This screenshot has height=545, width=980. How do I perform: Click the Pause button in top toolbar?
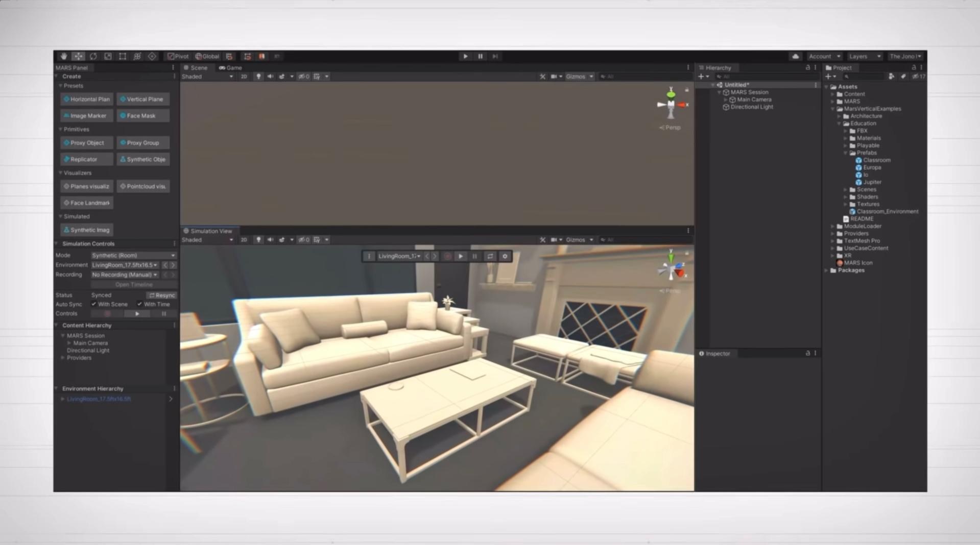coord(480,56)
